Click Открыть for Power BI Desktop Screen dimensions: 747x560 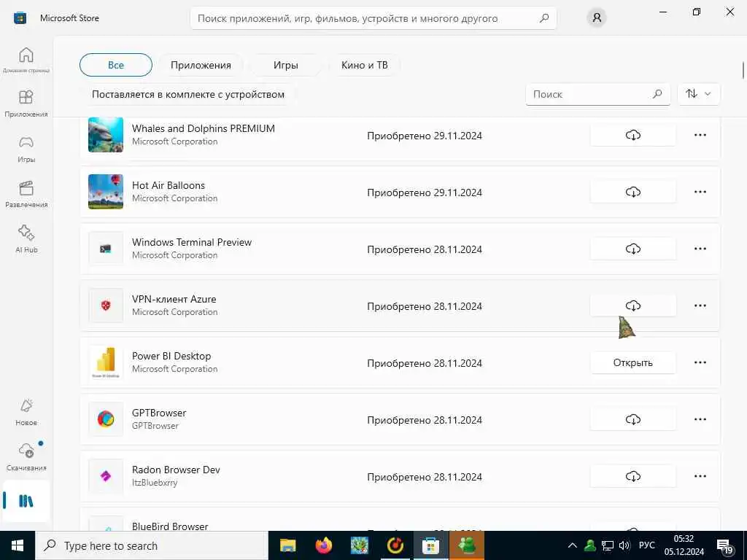pyautogui.click(x=632, y=362)
